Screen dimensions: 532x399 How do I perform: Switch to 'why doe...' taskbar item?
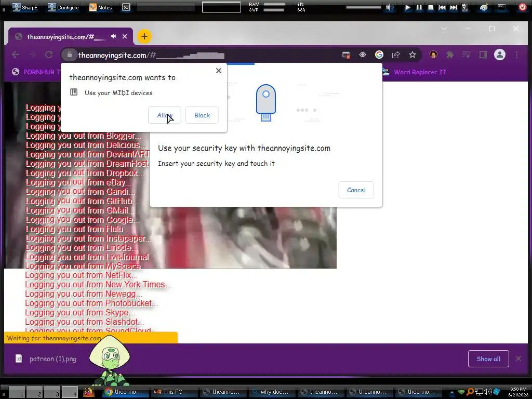click(x=271, y=392)
